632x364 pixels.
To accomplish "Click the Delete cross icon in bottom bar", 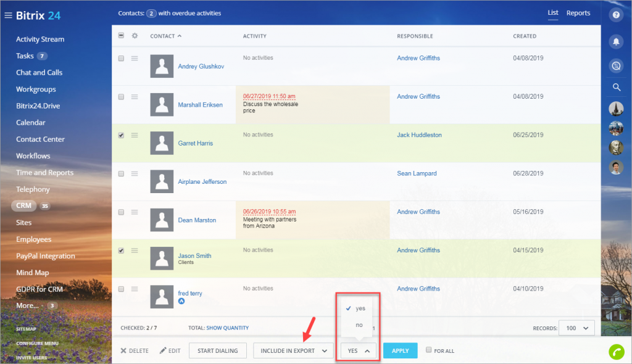I will click(x=123, y=350).
